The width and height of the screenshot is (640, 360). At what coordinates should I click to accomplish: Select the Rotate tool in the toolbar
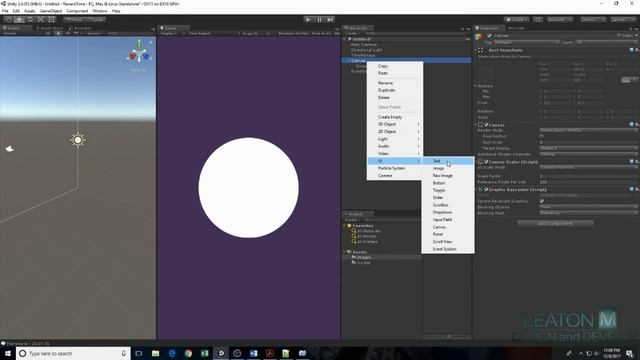[30, 19]
